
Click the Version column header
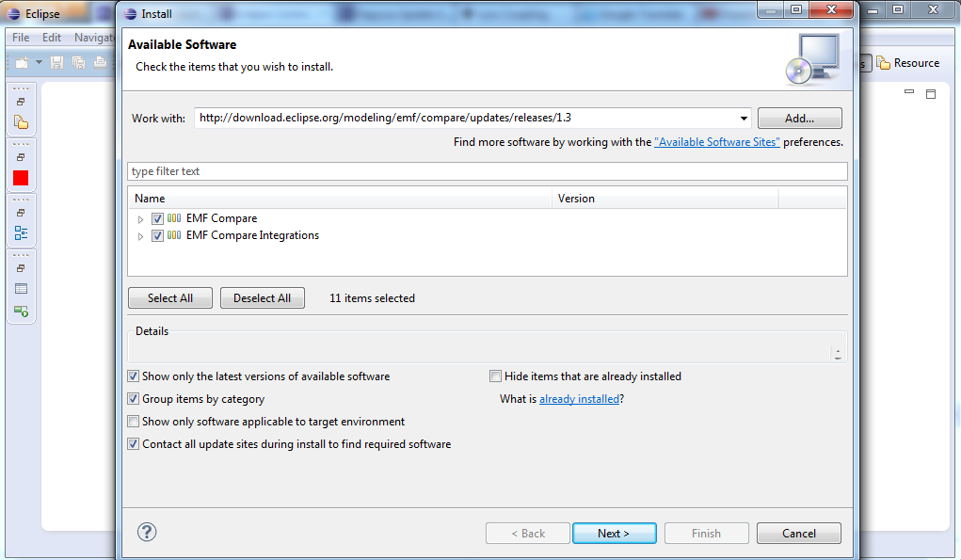pyautogui.click(x=665, y=199)
